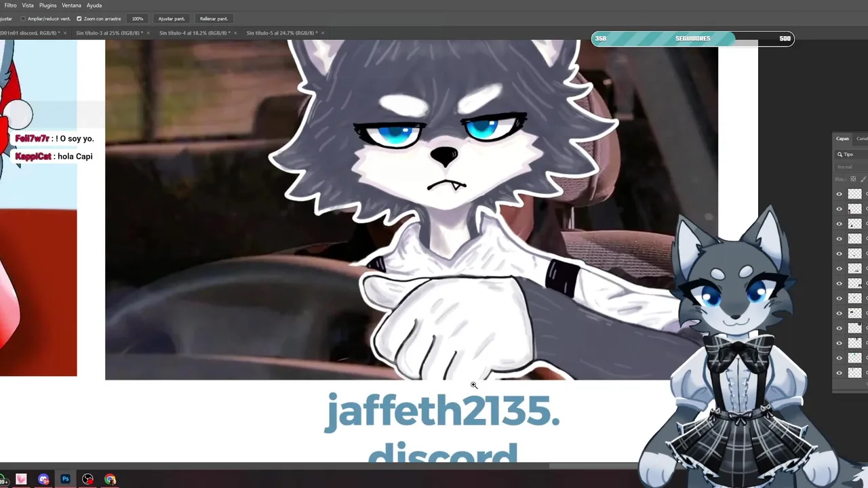Image resolution: width=868 pixels, height=488 pixels.
Task: Open Discord from the taskbar
Action: click(44, 479)
